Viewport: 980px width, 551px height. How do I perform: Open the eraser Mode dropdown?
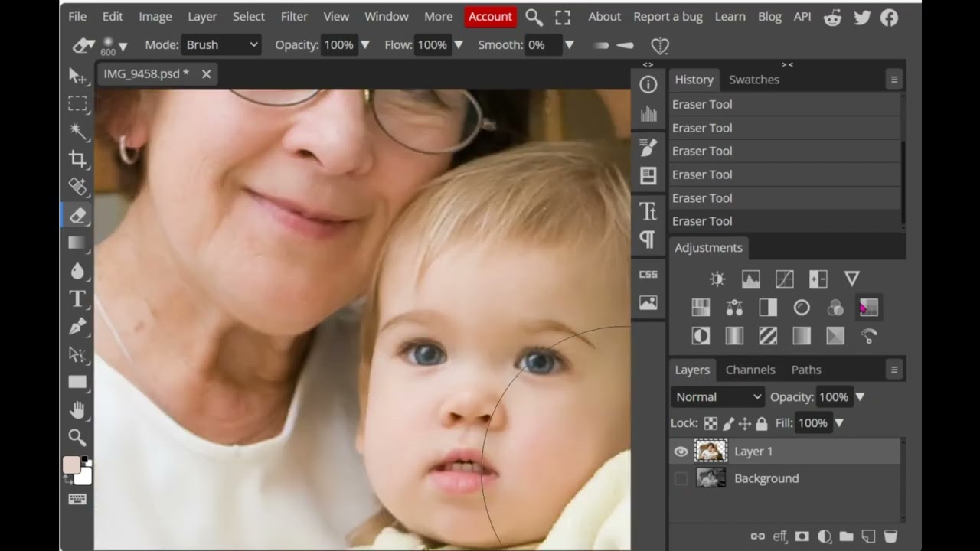tap(221, 45)
